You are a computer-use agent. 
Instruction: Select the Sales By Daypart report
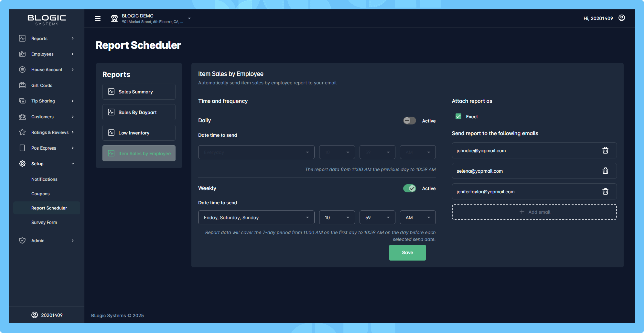[x=139, y=112]
